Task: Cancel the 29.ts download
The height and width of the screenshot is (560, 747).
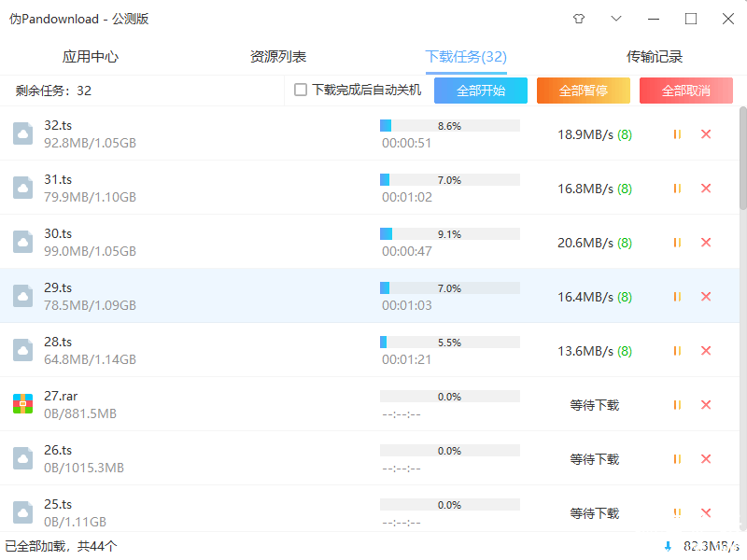Action: click(706, 297)
